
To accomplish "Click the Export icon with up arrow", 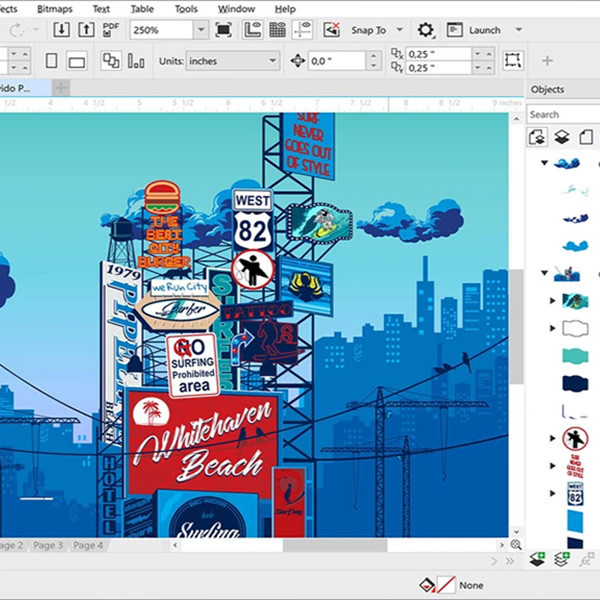I will [86, 30].
